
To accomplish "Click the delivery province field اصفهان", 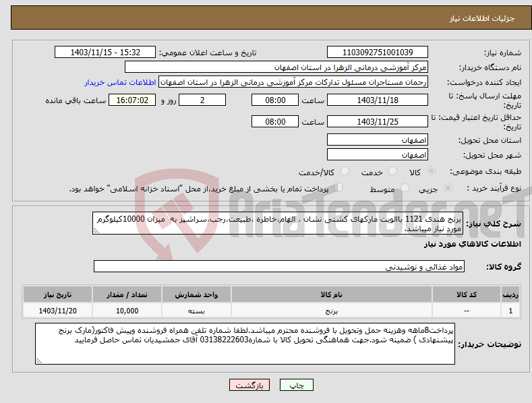I will pos(378,139).
